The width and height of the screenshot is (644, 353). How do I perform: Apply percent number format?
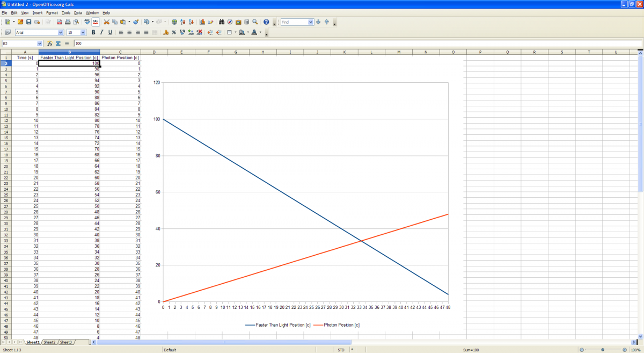click(x=174, y=33)
